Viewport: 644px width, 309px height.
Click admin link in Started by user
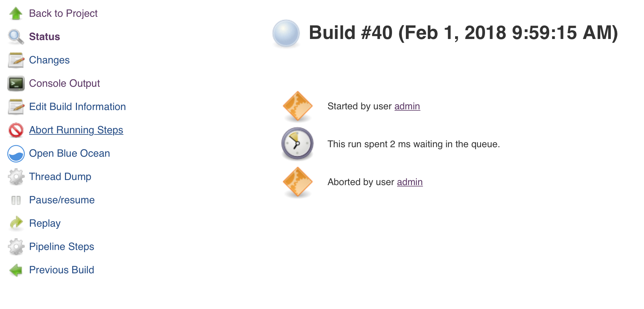click(407, 106)
